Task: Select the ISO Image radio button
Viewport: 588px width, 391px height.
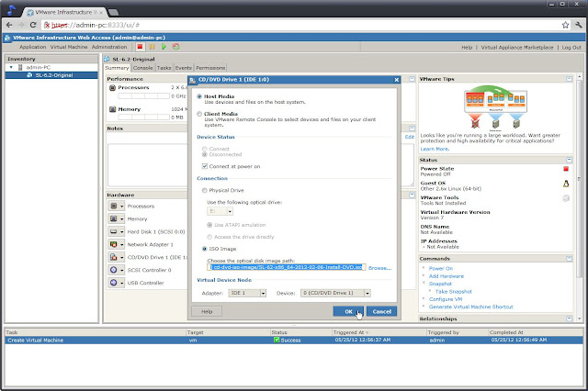Action: (205, 249)
